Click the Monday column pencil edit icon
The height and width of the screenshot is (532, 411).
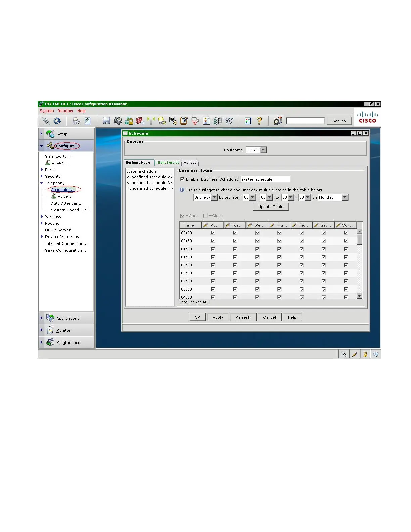pos(205,225)
